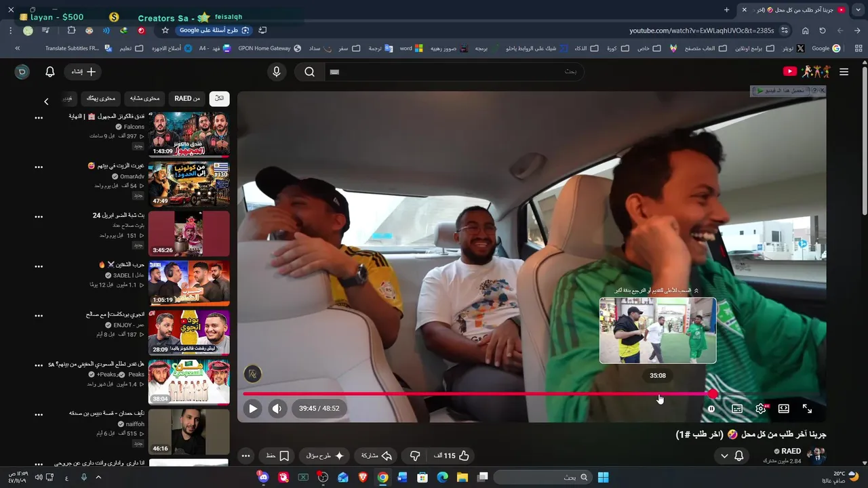Open the browser extensions puzzle icon
This screenshot has width=868, height=488.
click(71, 30)
